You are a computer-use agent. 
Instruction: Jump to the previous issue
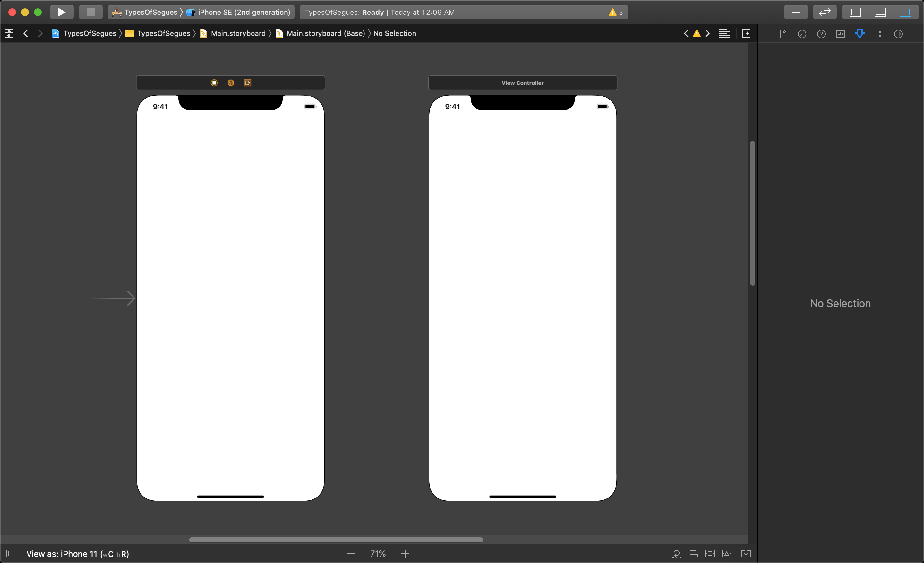(x=686, y=33)
